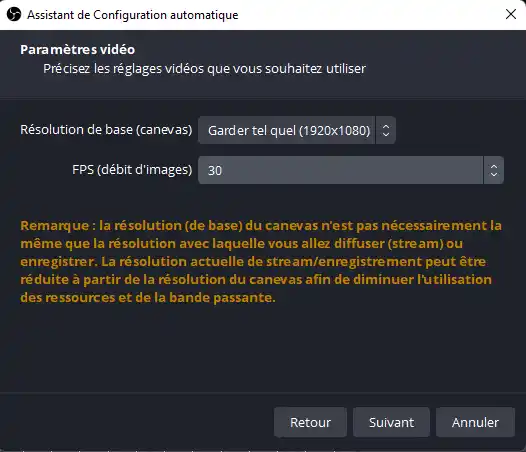Click the Résolution de base (canevas) label
Viewport: 526px width, 452px height.
tap(106, 130)
